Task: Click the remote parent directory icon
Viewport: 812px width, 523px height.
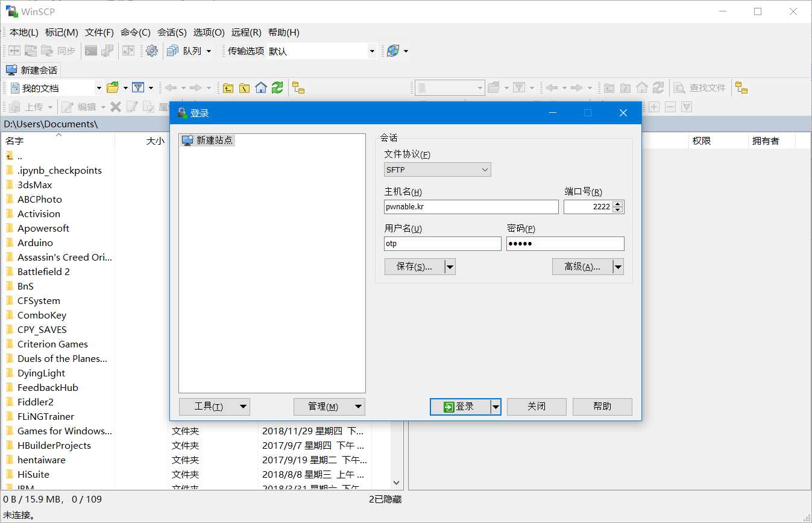Action: (609, 88)
